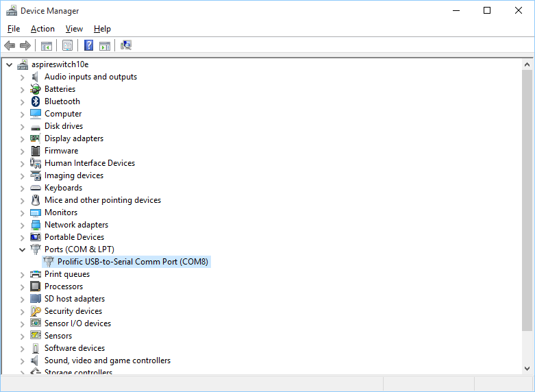The height and width of the screenshot is (392, 535).
Task: Click the Back arrow toolbar button
Action: tap(10, 45)
